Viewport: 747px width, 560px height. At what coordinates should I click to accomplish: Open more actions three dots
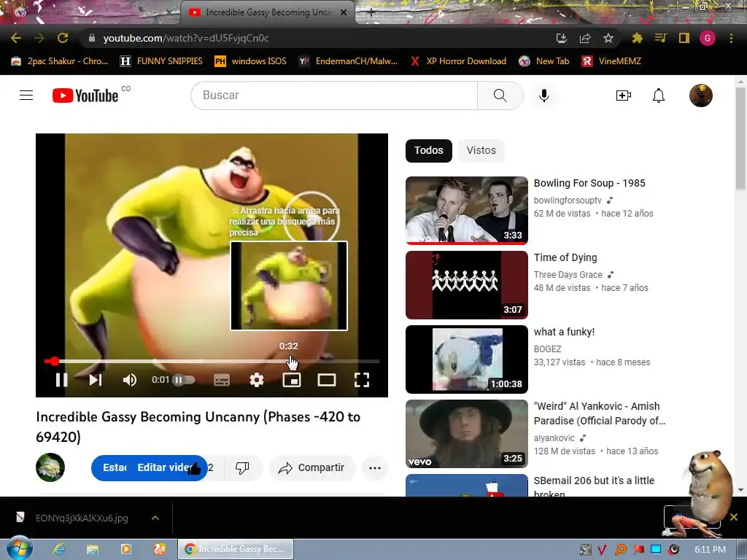[x=375, y=468]
